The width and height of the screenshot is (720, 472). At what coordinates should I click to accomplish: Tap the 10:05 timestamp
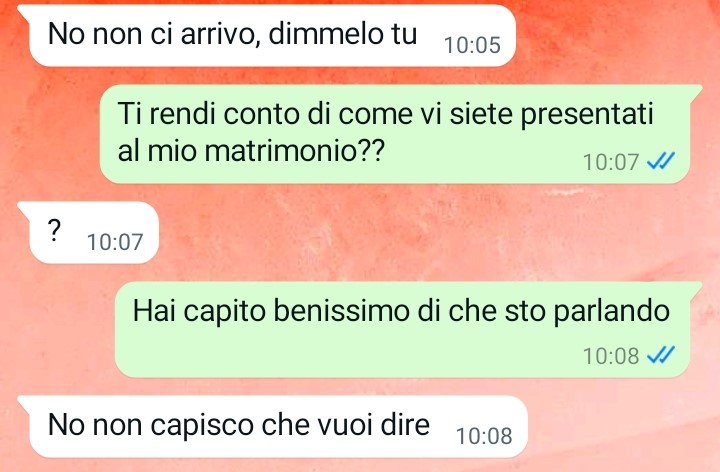tap(472, 45)
